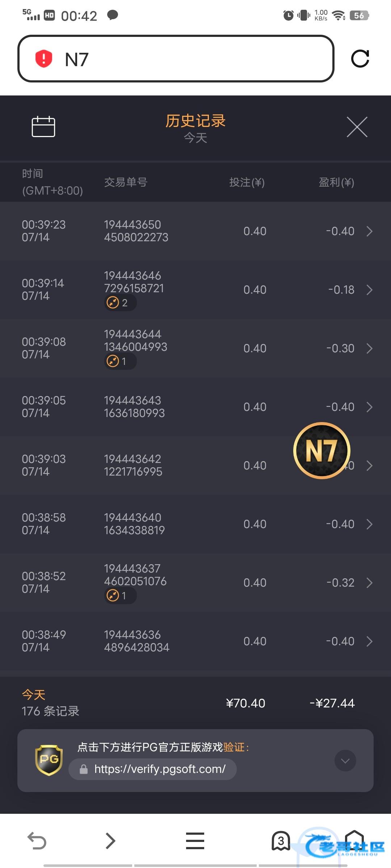
Task: Select the 历史记录 title header
Action: (195, 121)
